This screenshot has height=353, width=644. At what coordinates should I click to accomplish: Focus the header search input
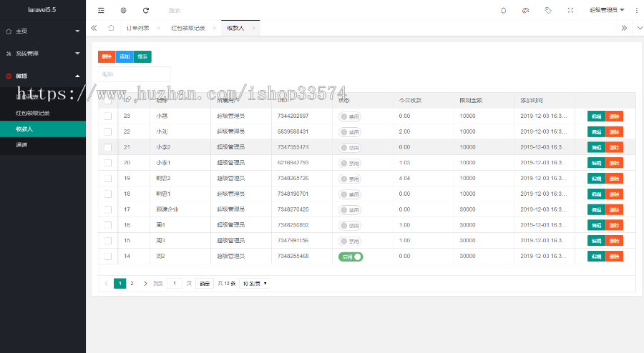[205, 10]
